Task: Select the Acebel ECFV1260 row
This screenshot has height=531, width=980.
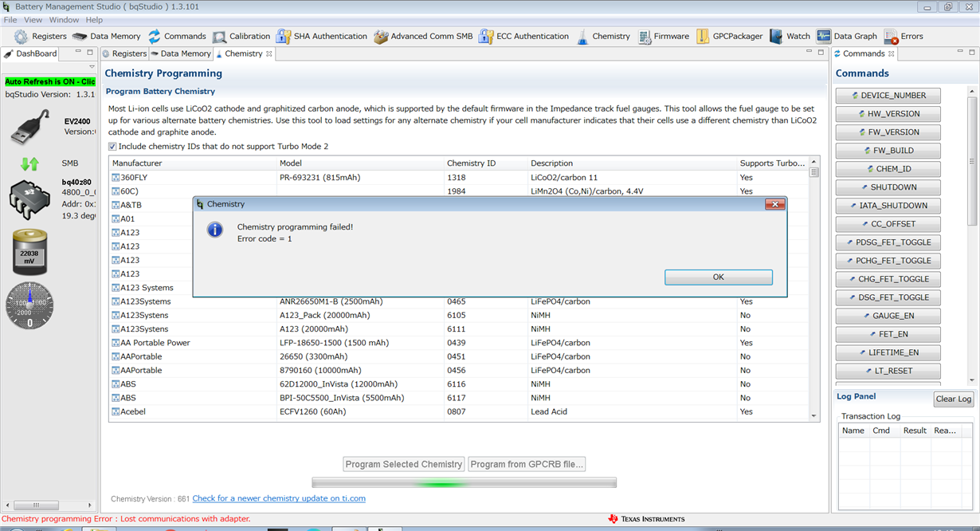Action: pyautogui.click(x=459, y=411)
